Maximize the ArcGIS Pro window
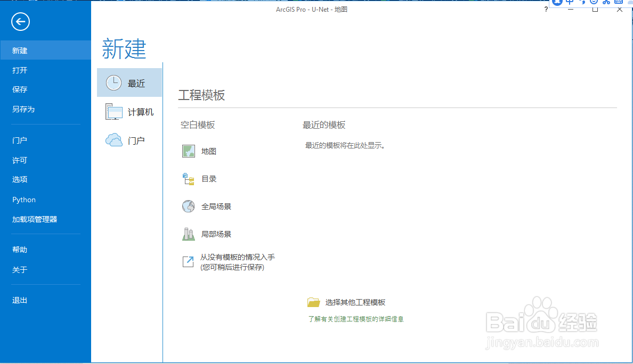The image size is (633, 364). 595,9
